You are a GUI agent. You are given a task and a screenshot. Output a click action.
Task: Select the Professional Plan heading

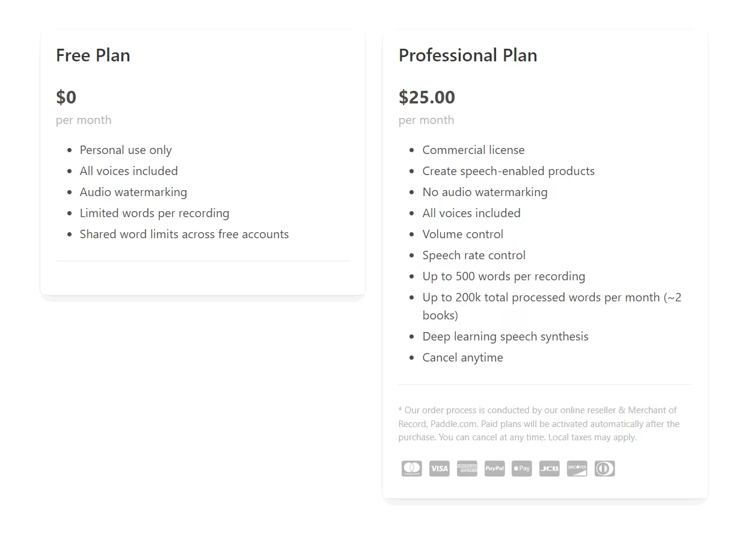(468, 55)
